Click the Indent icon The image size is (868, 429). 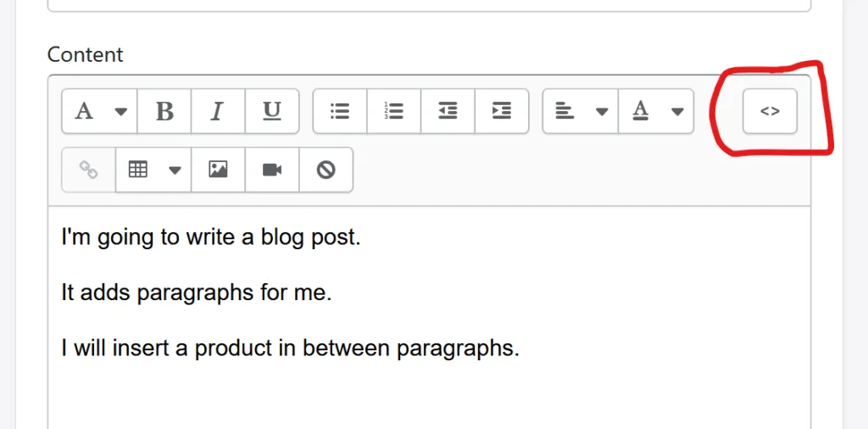(501, 111)
